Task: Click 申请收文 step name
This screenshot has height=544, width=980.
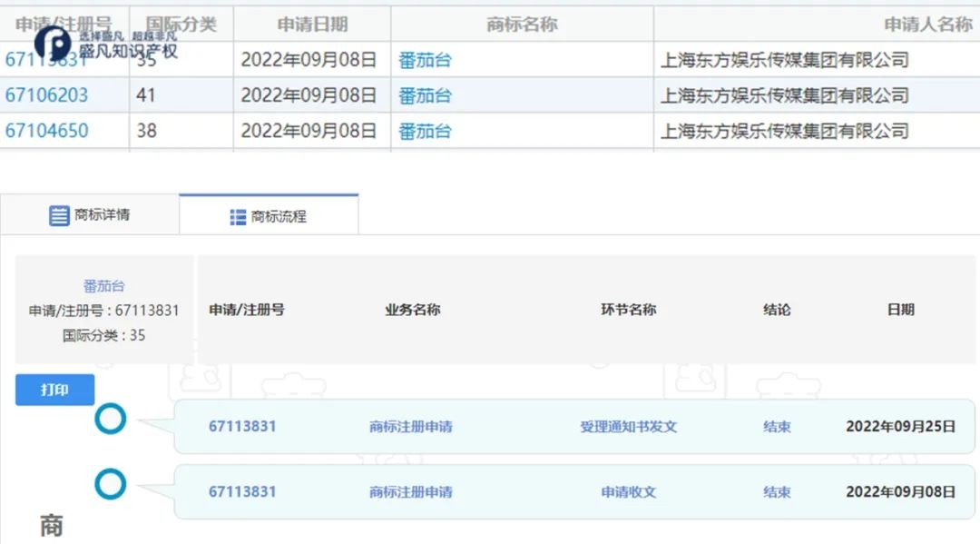Action: coord(628,492)
